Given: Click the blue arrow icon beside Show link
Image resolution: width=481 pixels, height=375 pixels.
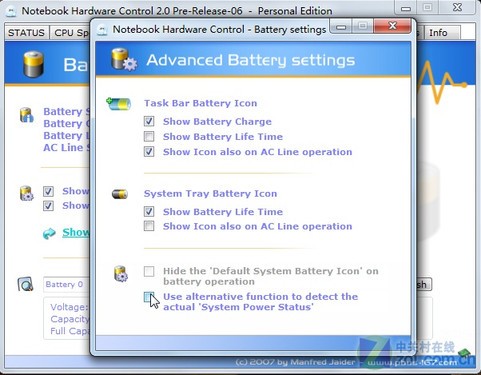Looking at the screenshot, I should point(49,233).
